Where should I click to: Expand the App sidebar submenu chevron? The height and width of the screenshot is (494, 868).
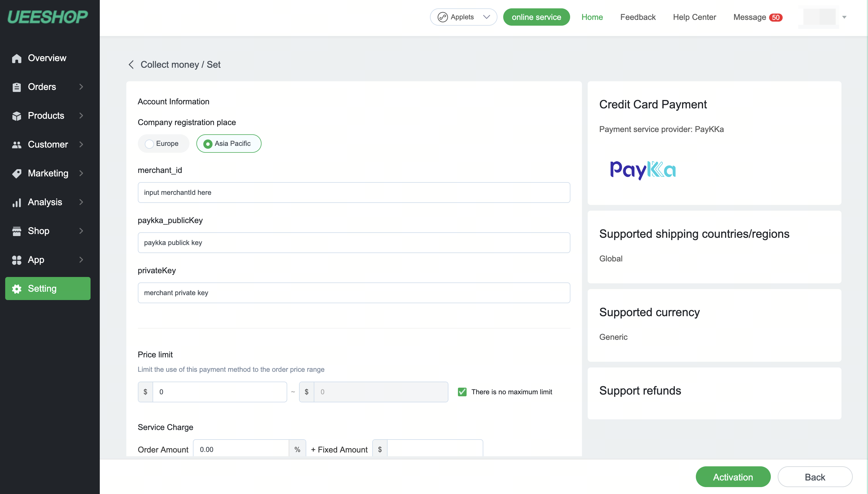coord(81,260)
